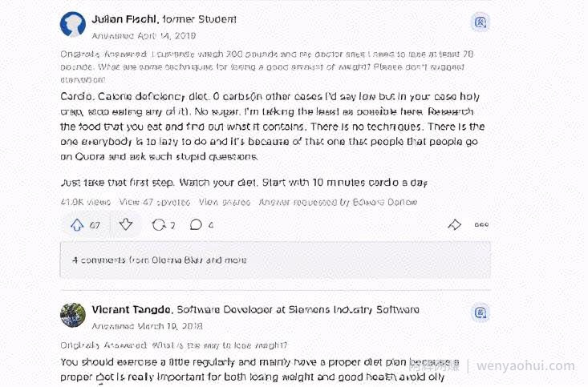Expand 4 comments from Olenna Blair and more

275,260
